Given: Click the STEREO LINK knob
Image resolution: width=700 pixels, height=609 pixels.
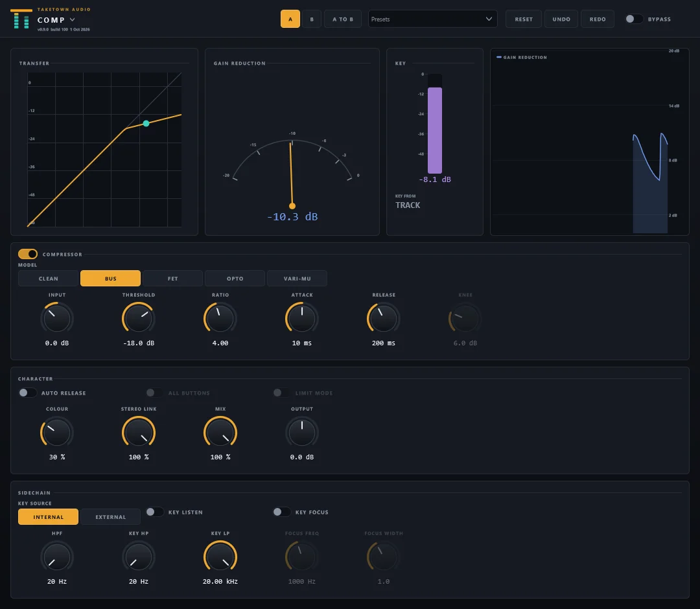Looking at the screenshot, I should coord(139,432).
